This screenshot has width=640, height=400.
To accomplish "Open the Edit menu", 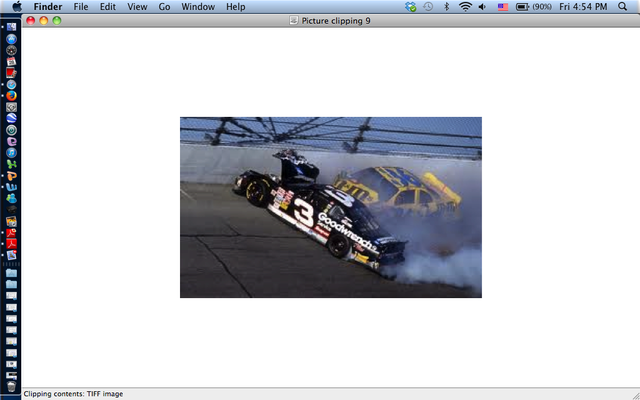I will [x=108, y=7].
